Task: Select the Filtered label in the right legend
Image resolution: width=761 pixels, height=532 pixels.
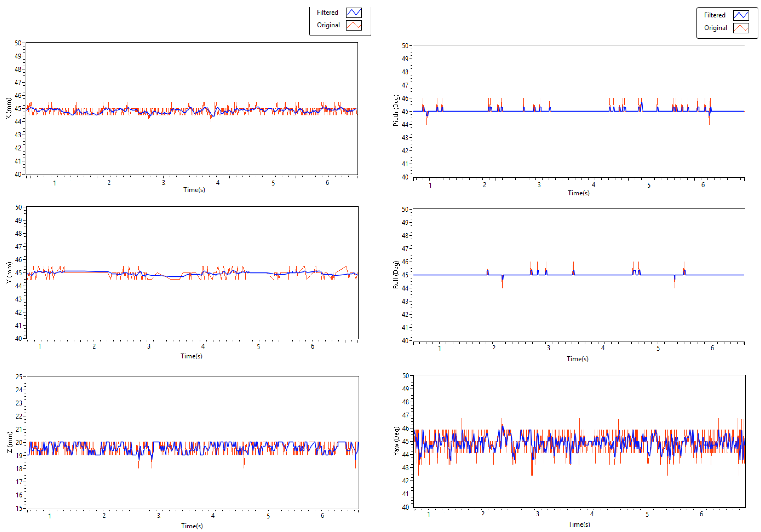Action: 715,15
